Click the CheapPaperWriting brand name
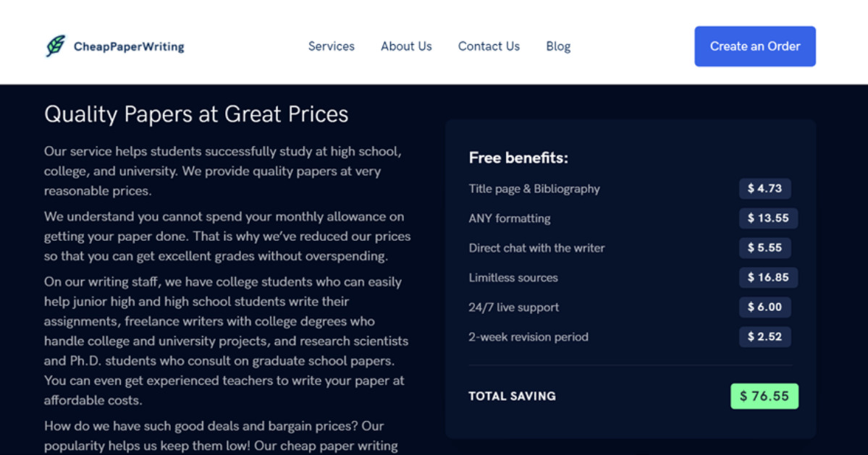 coord(129,47)
